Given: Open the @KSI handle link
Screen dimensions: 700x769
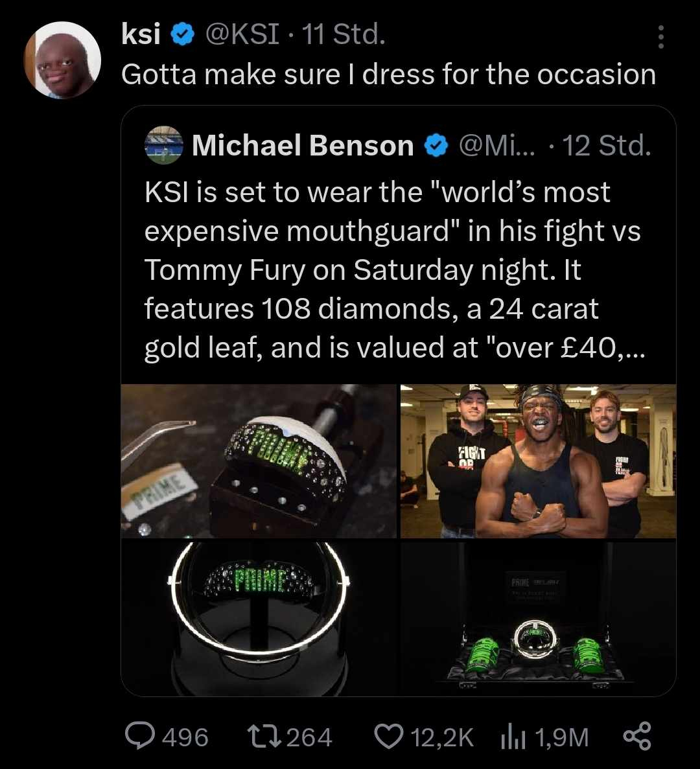Looking at the screenshot, I should click(242, 35).
